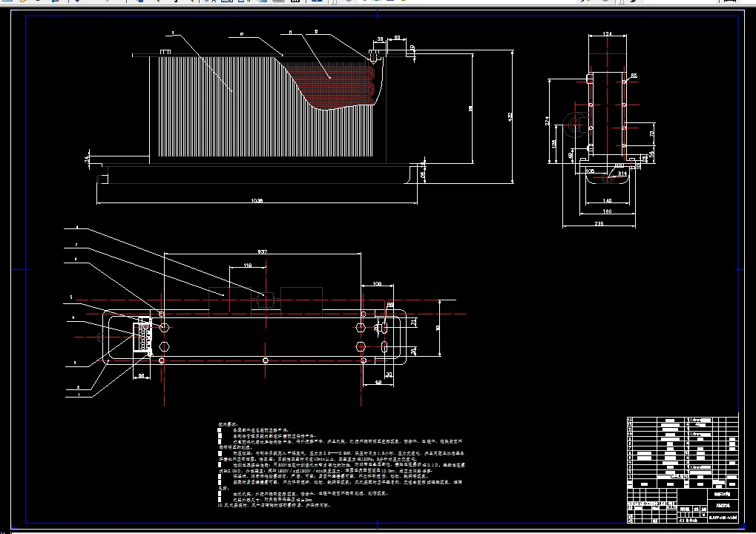The height and width of the screenshot is (534, 756).
Task: Pick the 125 vertical dimension text
Action: click(x=554, y=144)
